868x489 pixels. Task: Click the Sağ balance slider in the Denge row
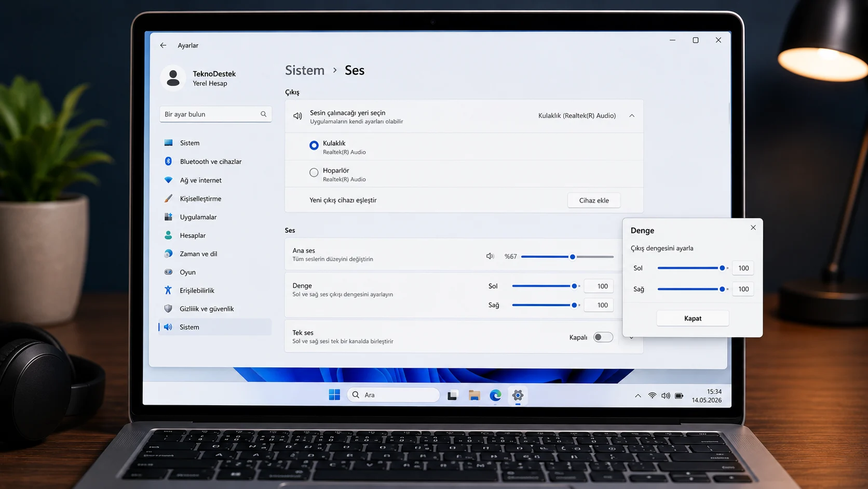pyautogui.click(x=546, y=305)
